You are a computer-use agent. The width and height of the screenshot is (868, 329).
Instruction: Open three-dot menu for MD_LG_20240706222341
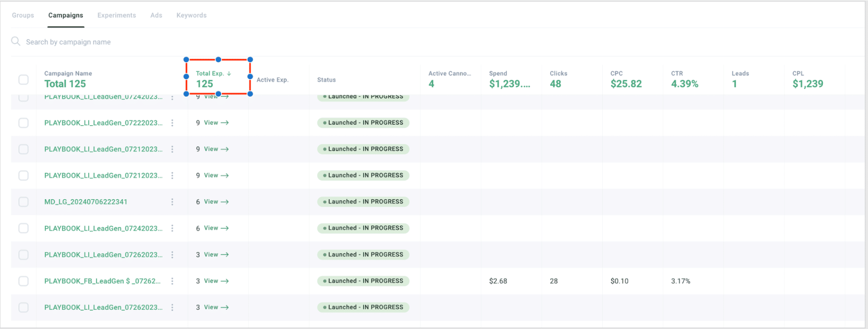pos(172,202)
